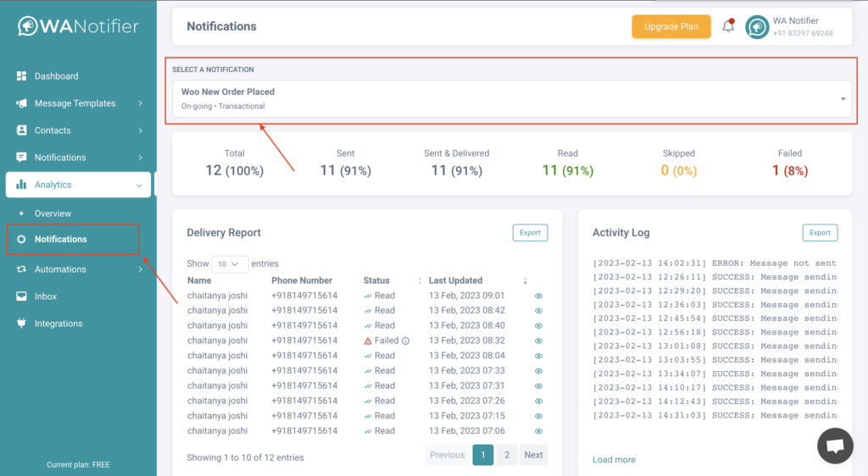Screen dimensions: 868x476
Task: Export the Delivery Report
Action: point(530,233)
